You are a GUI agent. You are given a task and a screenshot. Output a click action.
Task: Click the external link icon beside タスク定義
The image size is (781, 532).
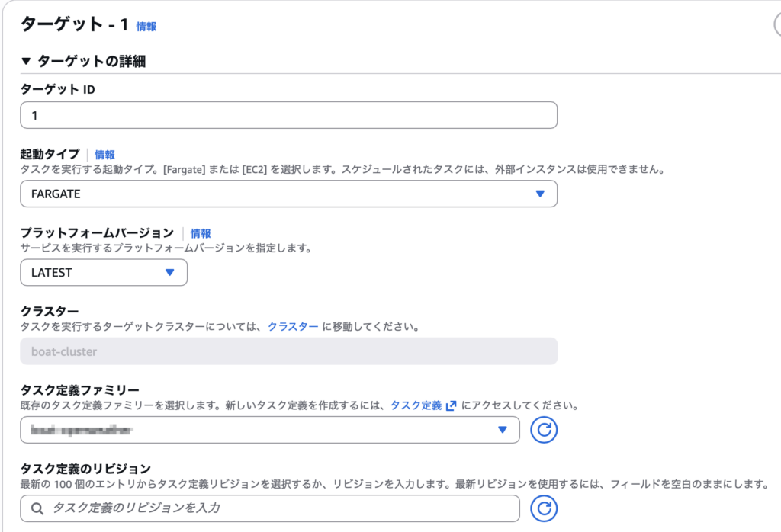pos(452,405)
